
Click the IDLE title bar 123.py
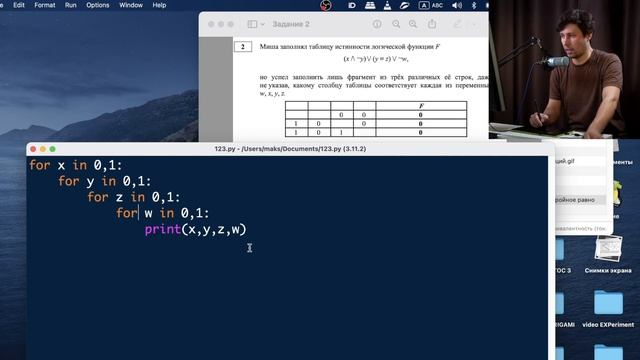(x=290, y=149)
